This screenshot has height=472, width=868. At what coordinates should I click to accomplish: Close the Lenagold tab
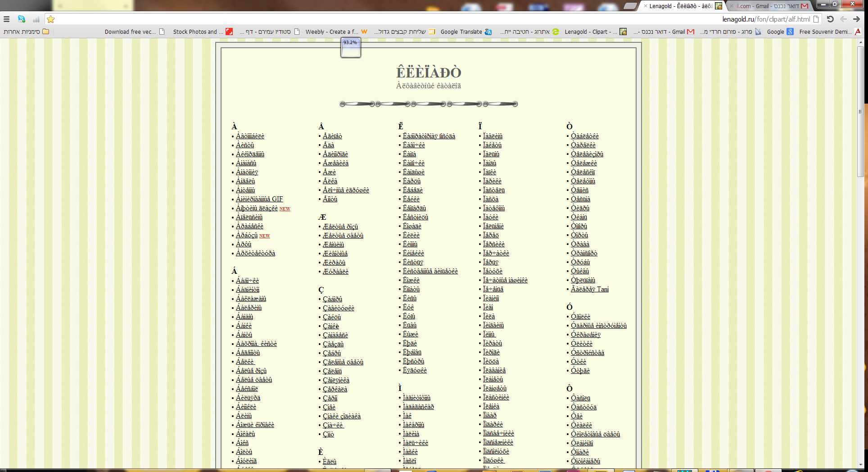[646, 6]
